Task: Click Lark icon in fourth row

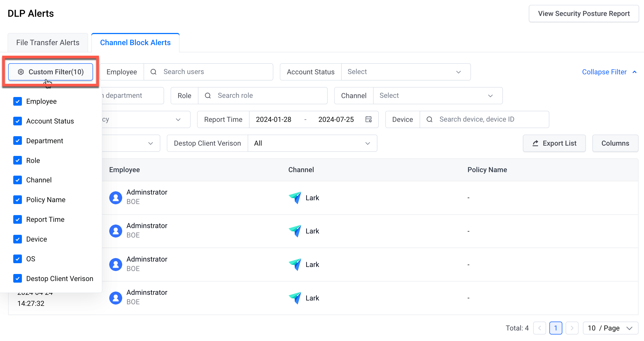Action: pyautogui.click(x=295, y=298)
